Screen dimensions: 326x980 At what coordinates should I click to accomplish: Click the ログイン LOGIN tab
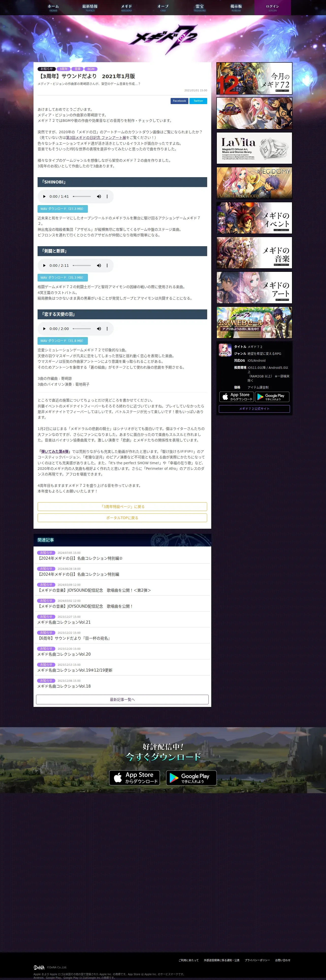[x=272, y=8]
